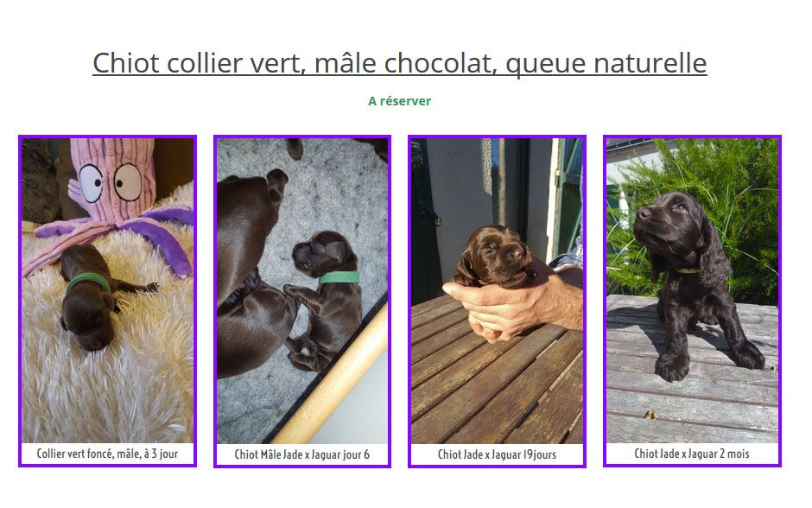Click the 'Chiot collier vert' heading link
The width and height of the screenshot is (812, 508).
coord(400,63)
